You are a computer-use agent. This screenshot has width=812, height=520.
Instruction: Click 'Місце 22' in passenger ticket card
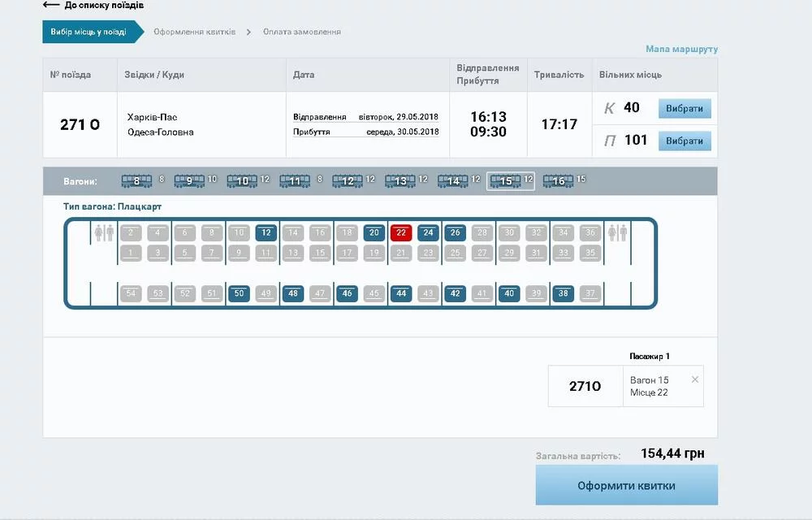point(649,392)
